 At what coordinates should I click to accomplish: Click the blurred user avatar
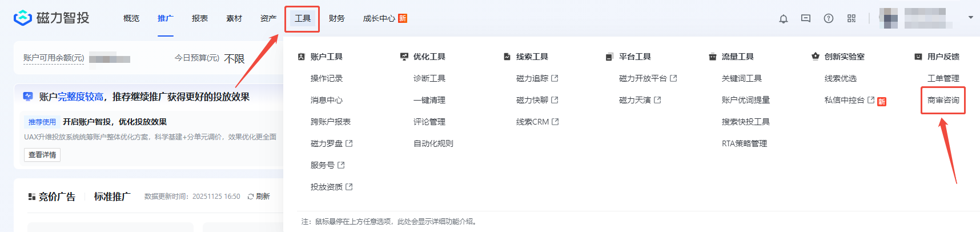click(889, 18)
